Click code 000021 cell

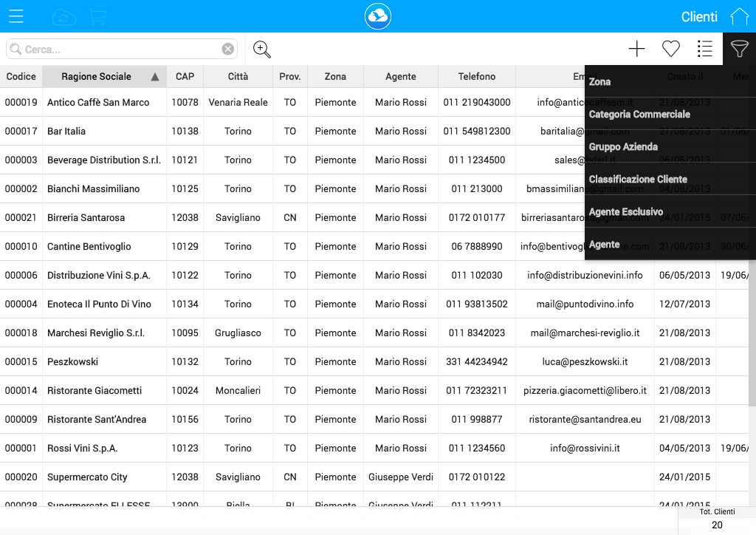(21, 217)
